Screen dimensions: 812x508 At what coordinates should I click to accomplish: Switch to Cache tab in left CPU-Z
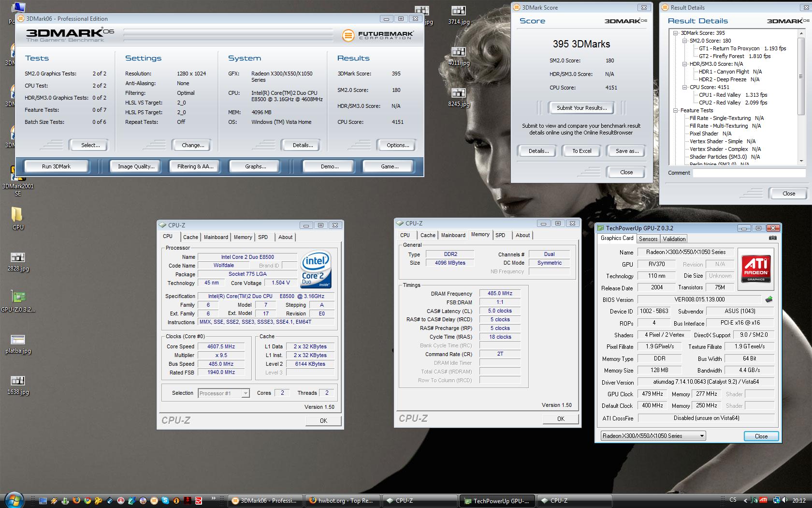pyautogui.click(x=190, y=237)
